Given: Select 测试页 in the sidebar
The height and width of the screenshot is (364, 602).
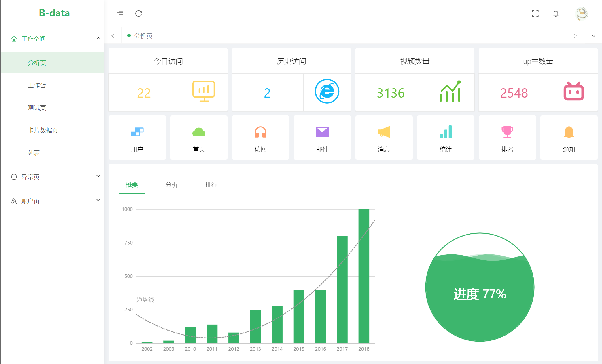Looking at the screenshot, I should [x=52, y=108].
